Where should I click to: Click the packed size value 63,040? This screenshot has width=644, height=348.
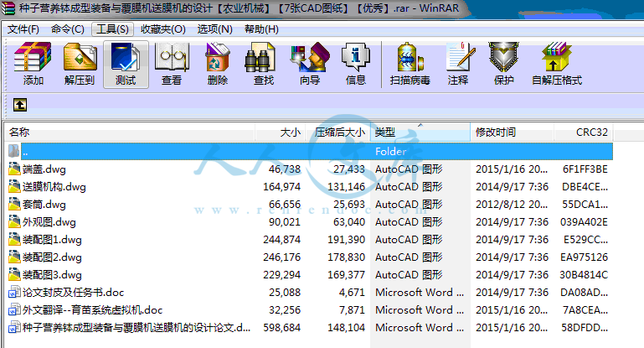click(349, 222)
